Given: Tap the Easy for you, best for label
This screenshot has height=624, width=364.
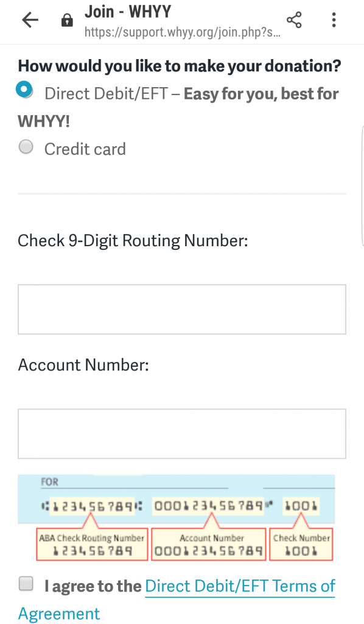Looking at the screenshot, I should (x=261, y=94).
